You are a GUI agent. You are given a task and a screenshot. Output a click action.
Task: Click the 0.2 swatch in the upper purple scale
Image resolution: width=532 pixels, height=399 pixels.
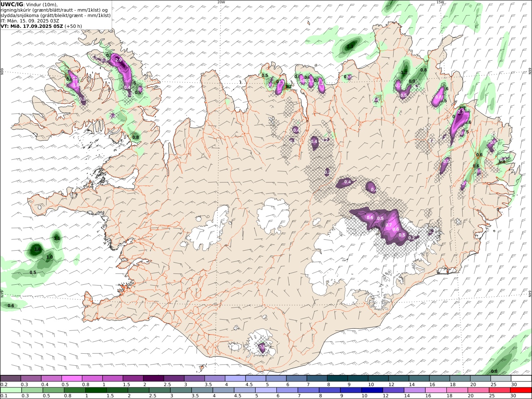(x=11, y=378)
